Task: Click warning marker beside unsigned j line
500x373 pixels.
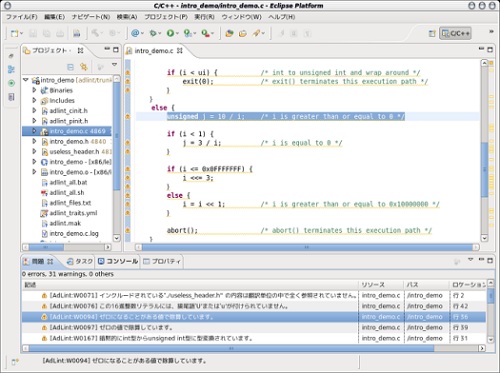Action: coord(127,116)
